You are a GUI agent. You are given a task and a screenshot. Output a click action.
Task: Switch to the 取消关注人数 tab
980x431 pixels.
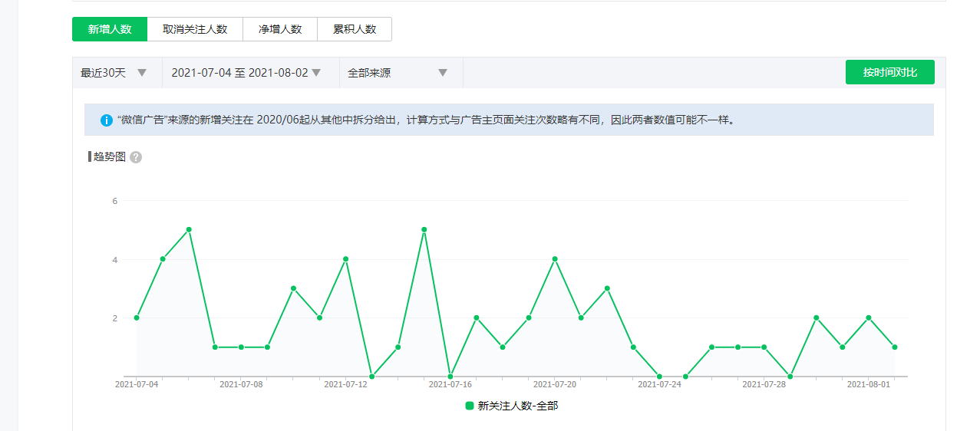pyautogui.click(x=195, y=29)
